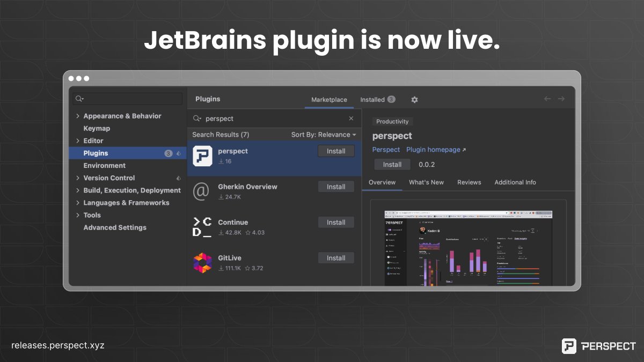Click the GitLive 3.72 rating
644x362 pixels.
pyautogui.click(x=254, y=268)
